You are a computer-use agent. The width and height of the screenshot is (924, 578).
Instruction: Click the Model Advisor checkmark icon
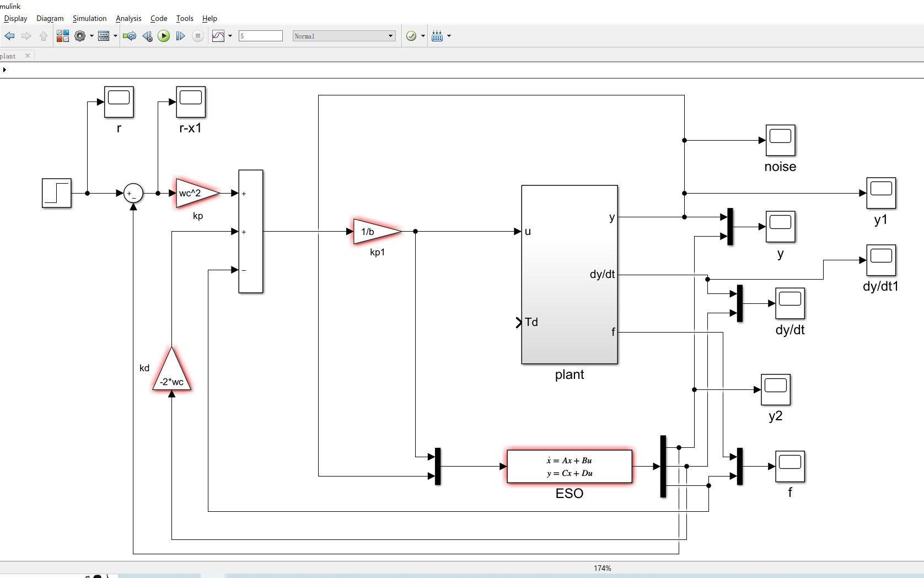pyautogui.click(x=411, y=36)
